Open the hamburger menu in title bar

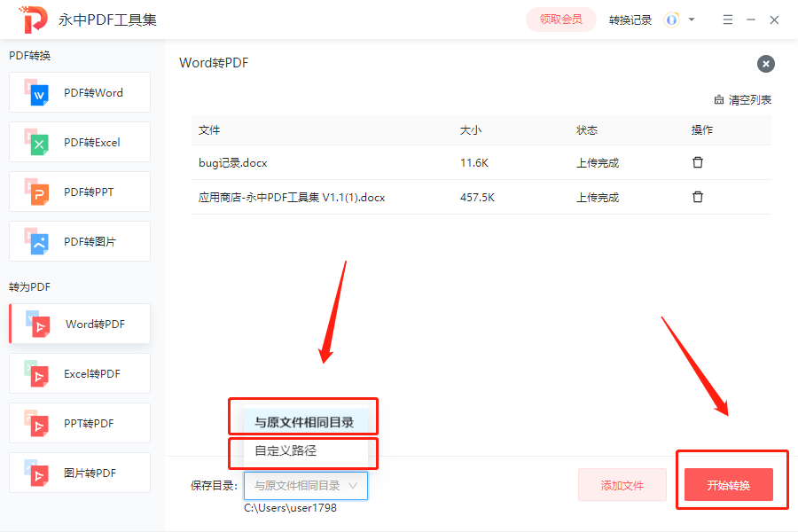click(x=727, y=20)
